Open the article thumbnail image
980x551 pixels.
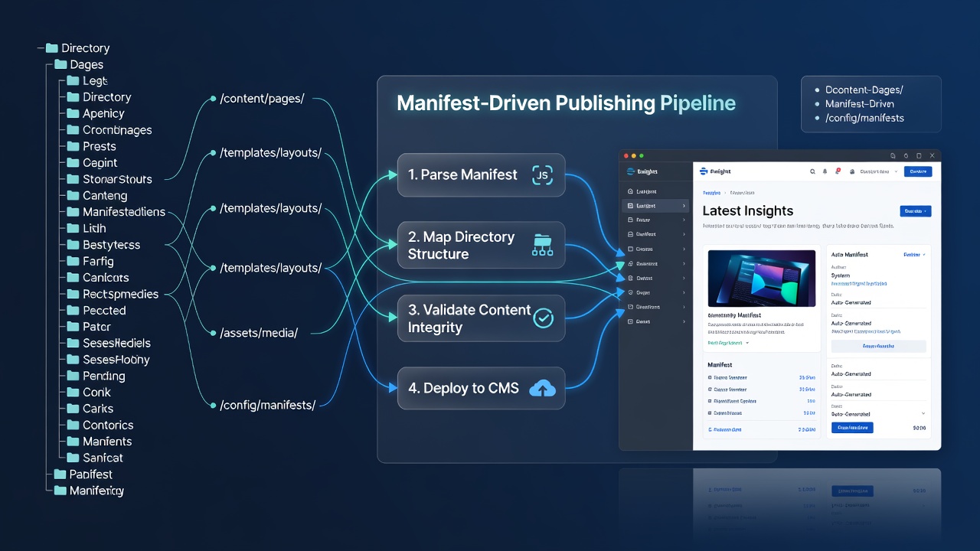762,279
